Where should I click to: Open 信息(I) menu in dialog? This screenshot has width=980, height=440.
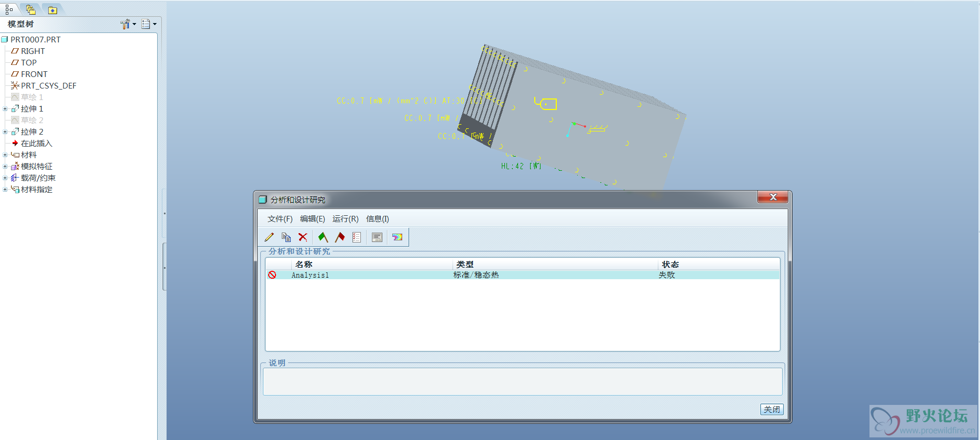coord(377,219)
